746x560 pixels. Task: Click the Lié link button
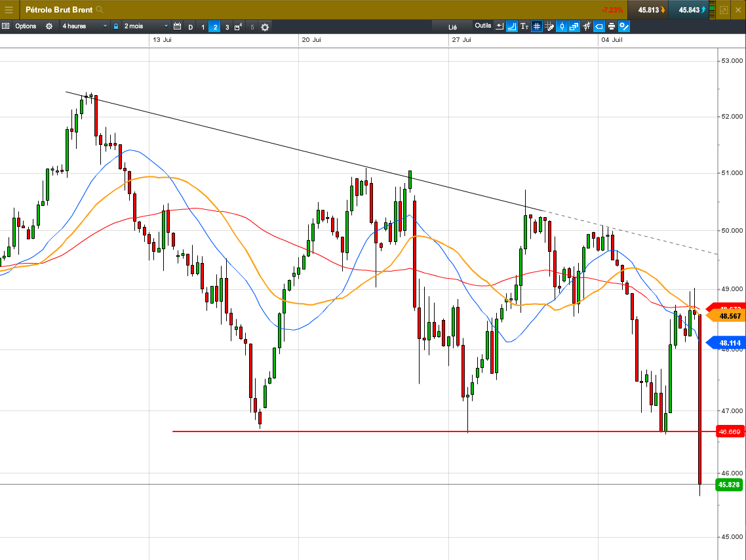pos(452,27)
